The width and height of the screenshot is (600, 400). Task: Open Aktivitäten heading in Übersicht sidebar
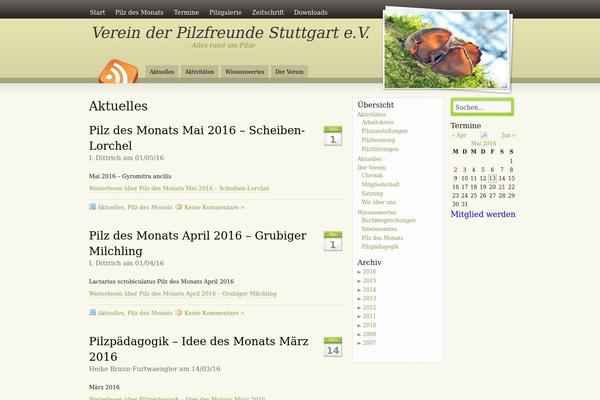point(372,114)
